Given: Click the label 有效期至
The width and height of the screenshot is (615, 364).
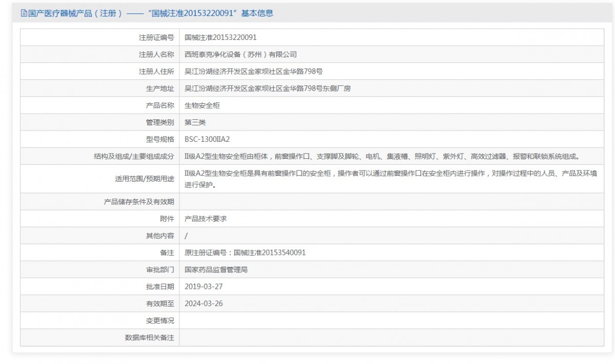Looking at the screenshot, I should click(160, 303).
